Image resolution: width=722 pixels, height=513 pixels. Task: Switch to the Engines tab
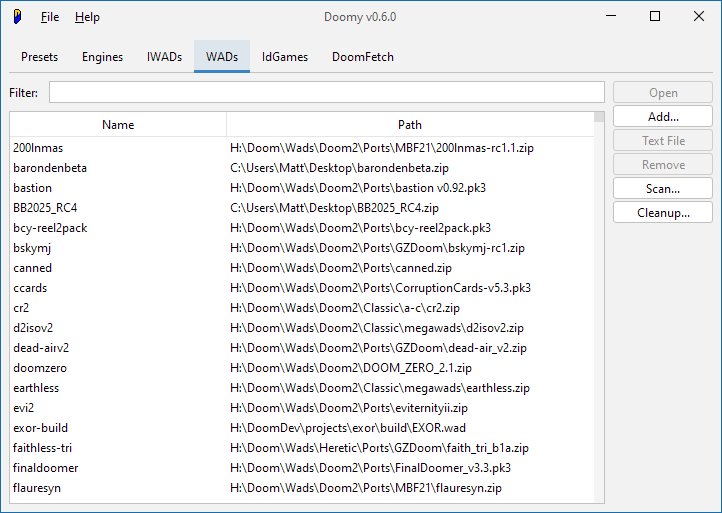click(102, 57)
